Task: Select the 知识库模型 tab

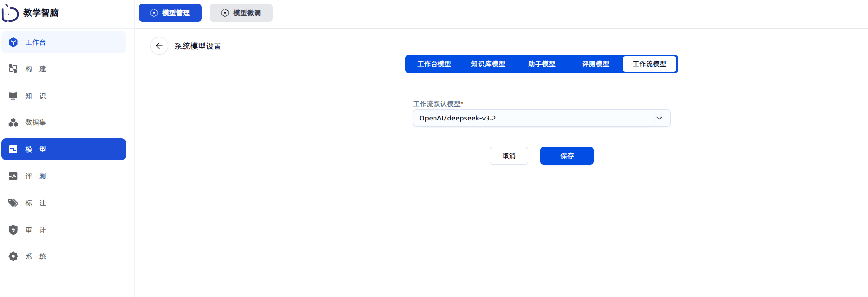Action: pyautogui.click(x=488, y=64)
